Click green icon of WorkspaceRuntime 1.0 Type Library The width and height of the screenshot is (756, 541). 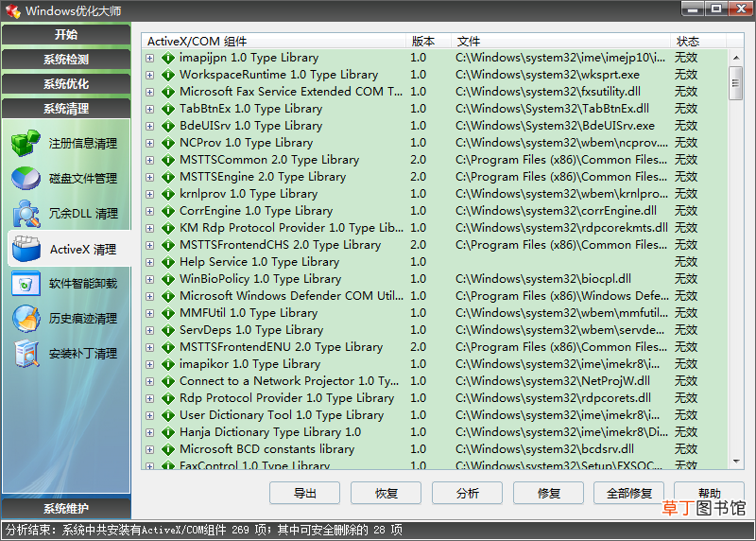[x=168, y=75]
